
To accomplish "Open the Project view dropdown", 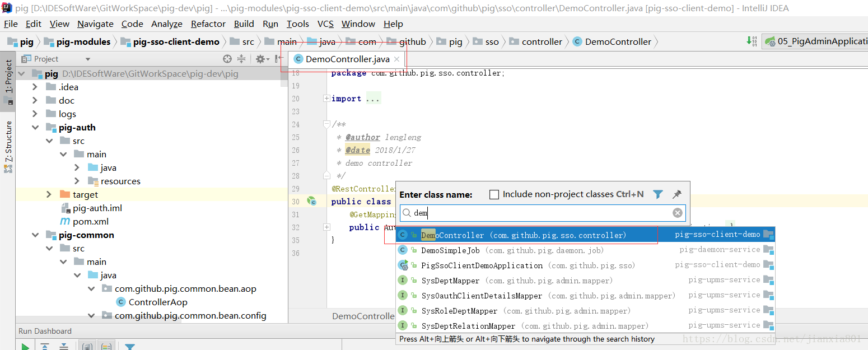I will click(88, 59).
